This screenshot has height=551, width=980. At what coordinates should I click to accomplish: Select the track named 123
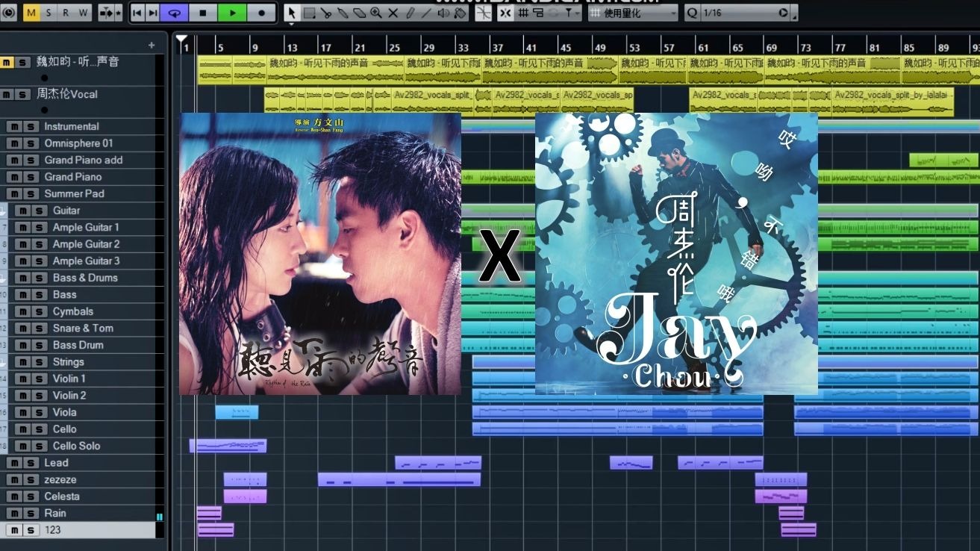pos(52,530)
